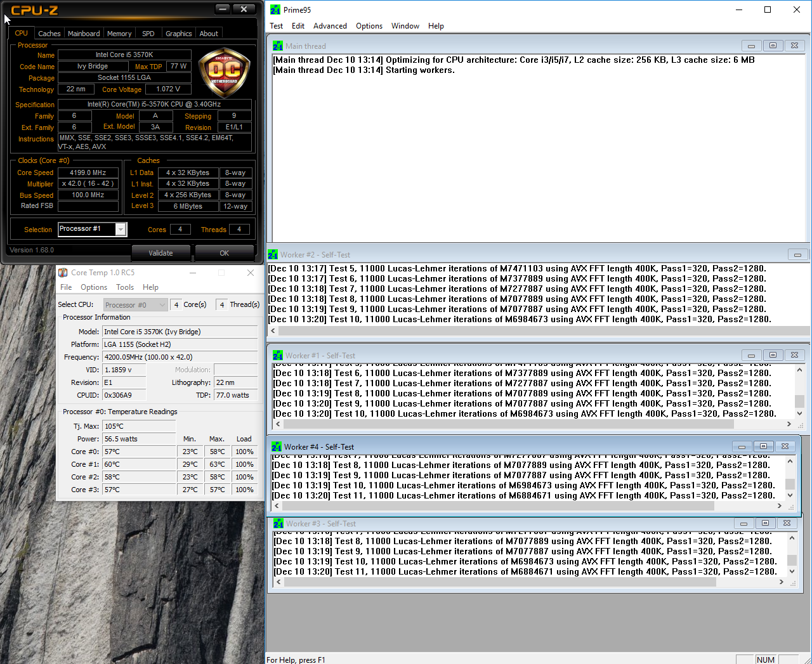
Task: Minimize the Worker #2 child window
Action: coord(797,254)
